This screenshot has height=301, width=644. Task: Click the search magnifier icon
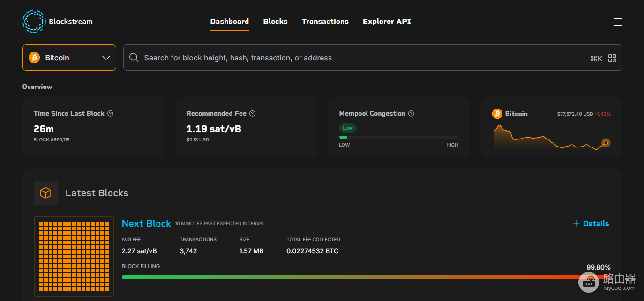(134, 58)
